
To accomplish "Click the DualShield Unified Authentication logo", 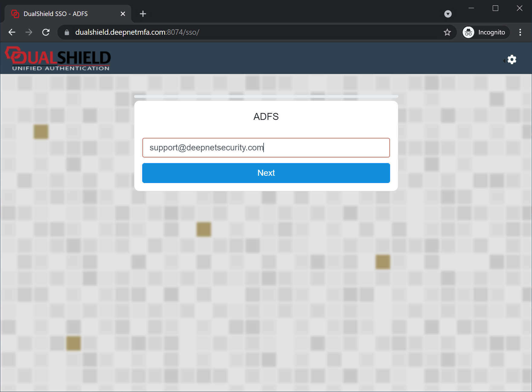I will point(58,59).
